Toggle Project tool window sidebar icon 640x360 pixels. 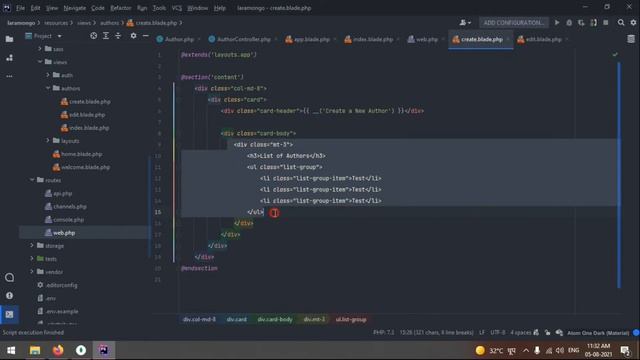click(9, 39)
